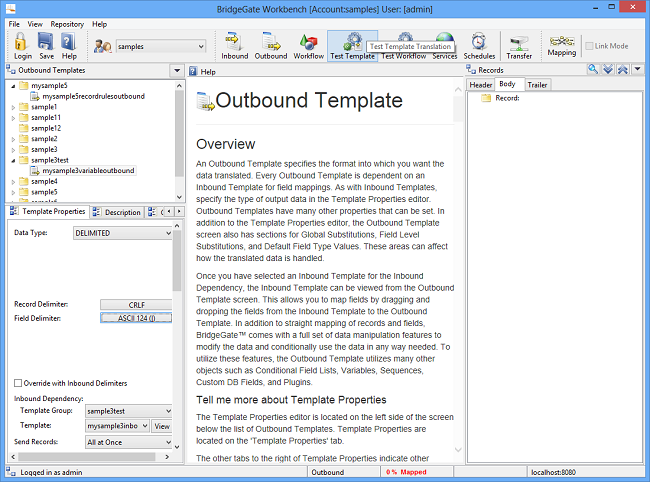
Task: Select mysample3variableoutbound template
Action: click(88, 170)
